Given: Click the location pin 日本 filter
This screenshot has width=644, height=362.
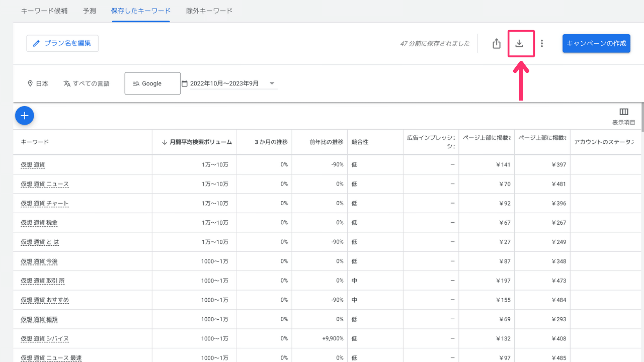Looking at the screenshot, I should click(x=38, y=83).
